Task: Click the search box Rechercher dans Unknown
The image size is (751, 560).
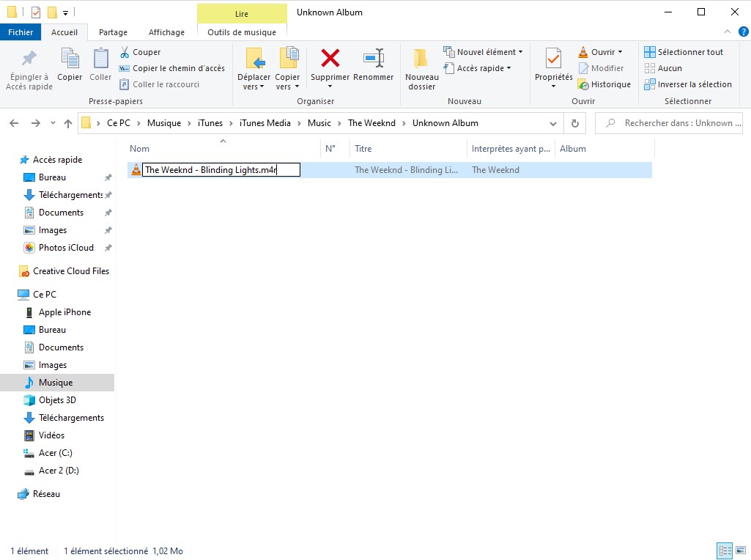Action: [669, 123]
